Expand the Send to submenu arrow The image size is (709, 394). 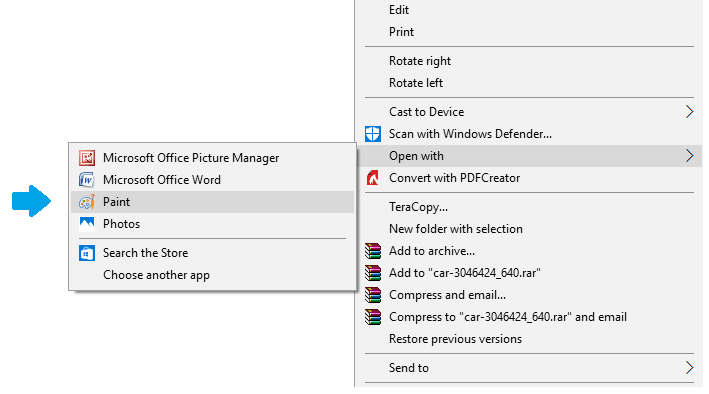coord(689,368)
